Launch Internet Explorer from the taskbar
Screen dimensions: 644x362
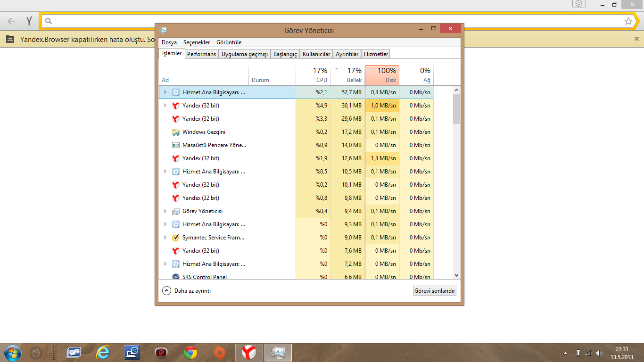pyautogui.click(x=102, y=353)
